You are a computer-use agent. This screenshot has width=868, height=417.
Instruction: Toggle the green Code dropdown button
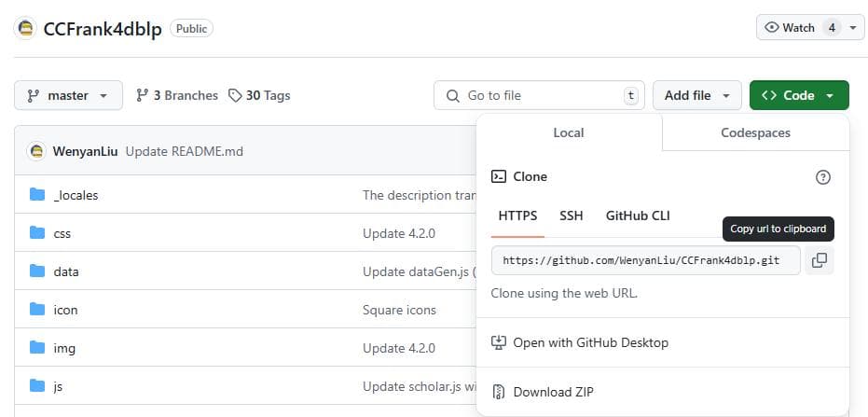point(799,95)
